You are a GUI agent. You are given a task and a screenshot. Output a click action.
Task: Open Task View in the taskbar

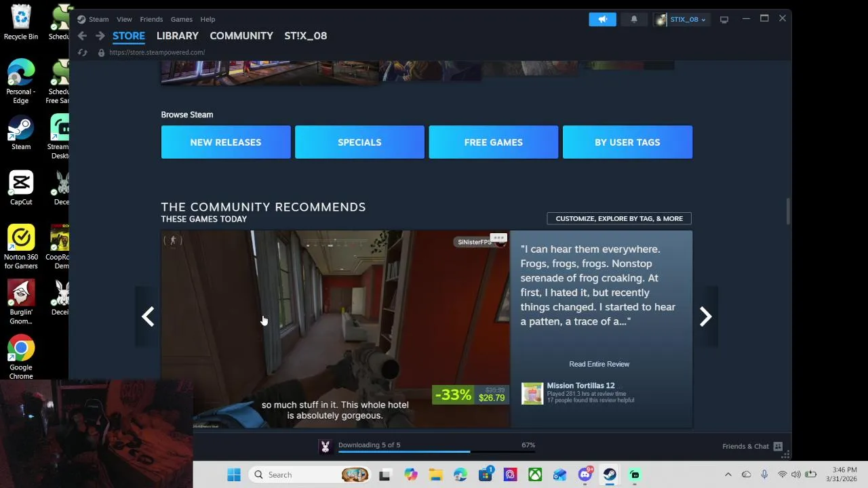tap(384, 474)
